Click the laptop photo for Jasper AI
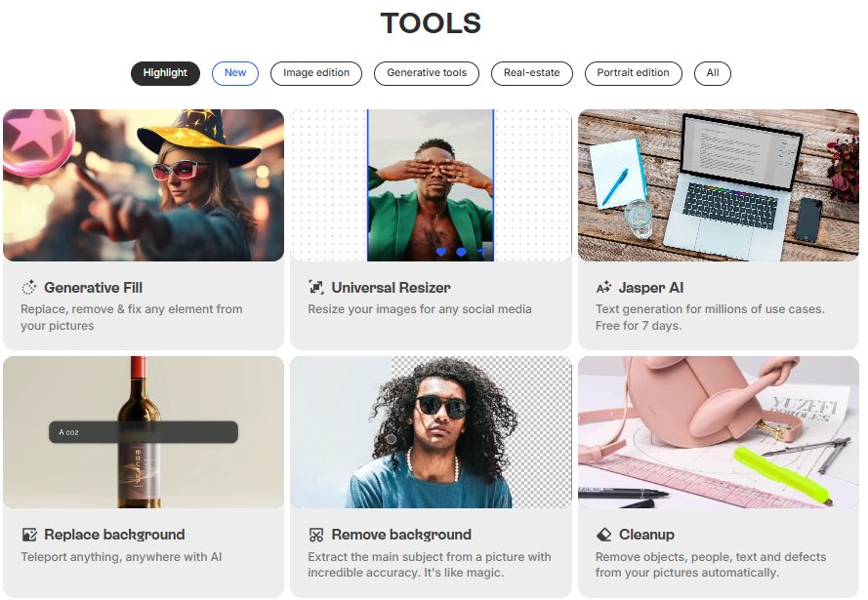Viewport: 868px width, 600px height. point(719,185)
